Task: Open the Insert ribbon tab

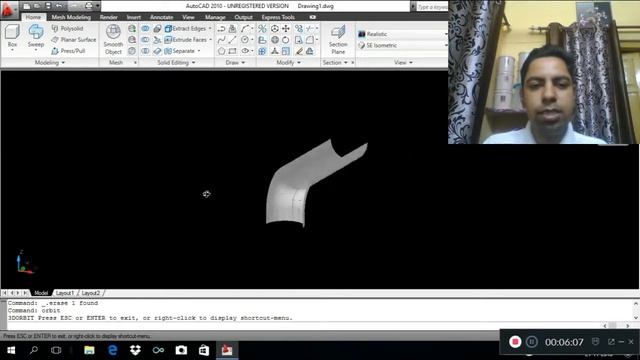Action: [133, 17]
